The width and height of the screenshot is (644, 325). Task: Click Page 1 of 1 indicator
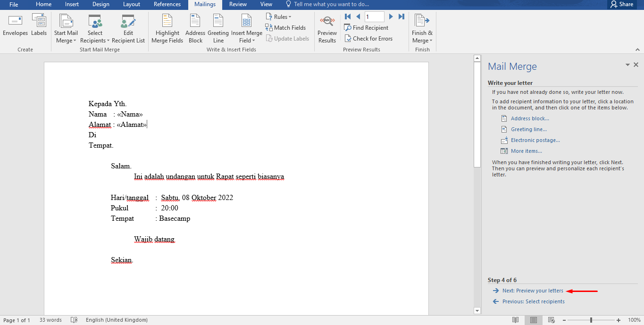coord(17,320)
